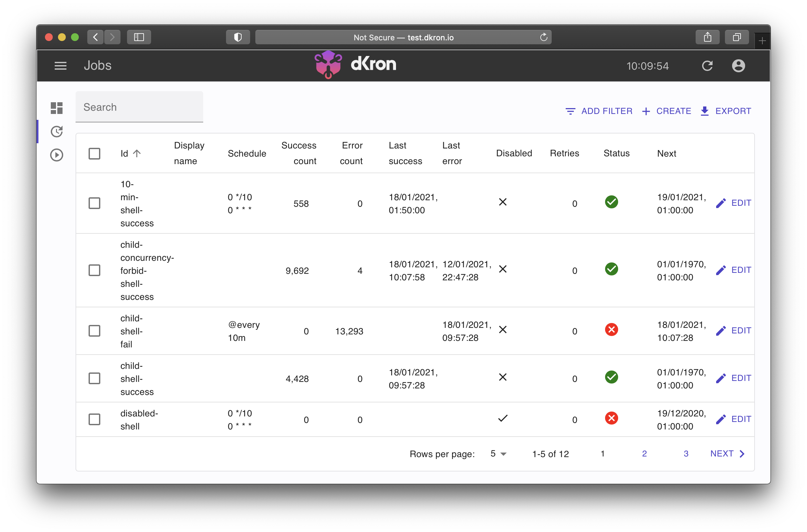This screenshot has height=532, width=807.
Task: Open ADD FILTER options
Action: (x=599, y=111)
